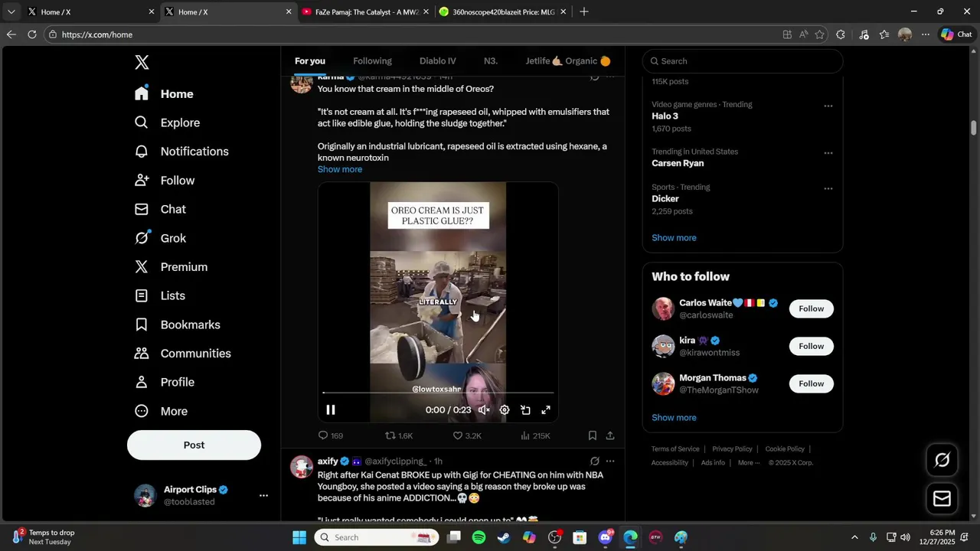The height and width of the screenshot is (551, 980).
Task: Open options for Carsen Ryan trend
Action: point(828,153)
